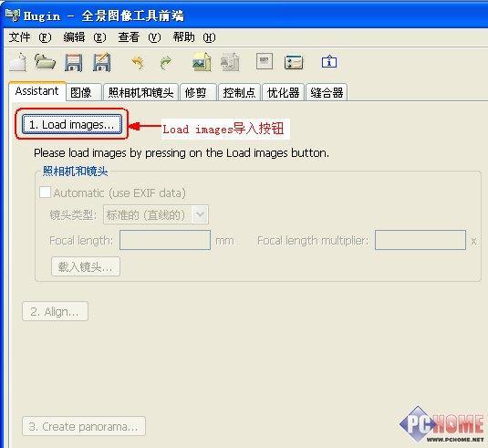This screenshot has width=488, height=448.
Task: Click the 2. Align... button
Action: (55, 311)
